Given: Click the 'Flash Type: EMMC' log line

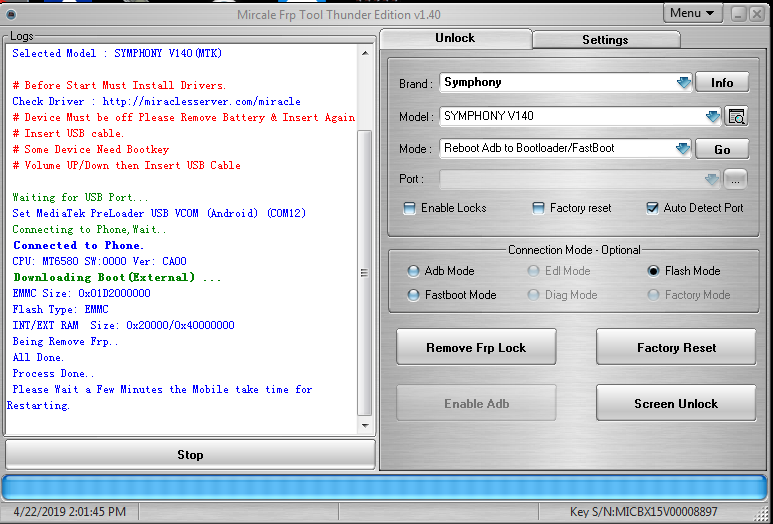Looking at the screenshot, I should [60, 310].
